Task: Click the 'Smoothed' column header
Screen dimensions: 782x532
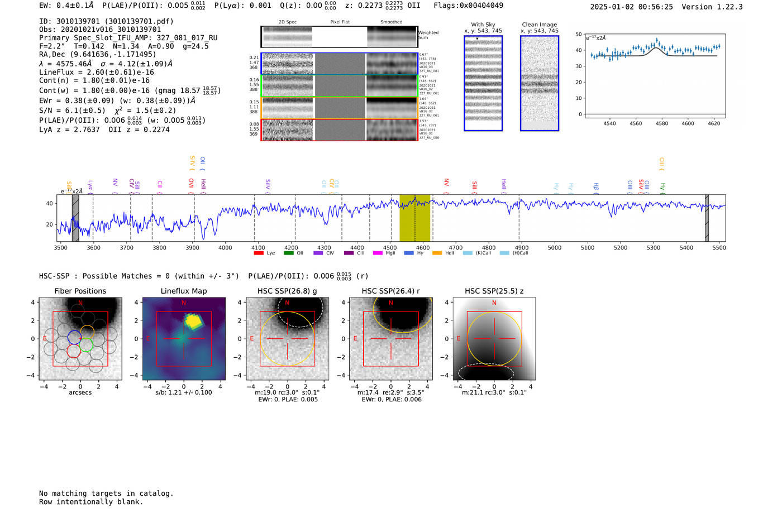Action: point(392,22)
